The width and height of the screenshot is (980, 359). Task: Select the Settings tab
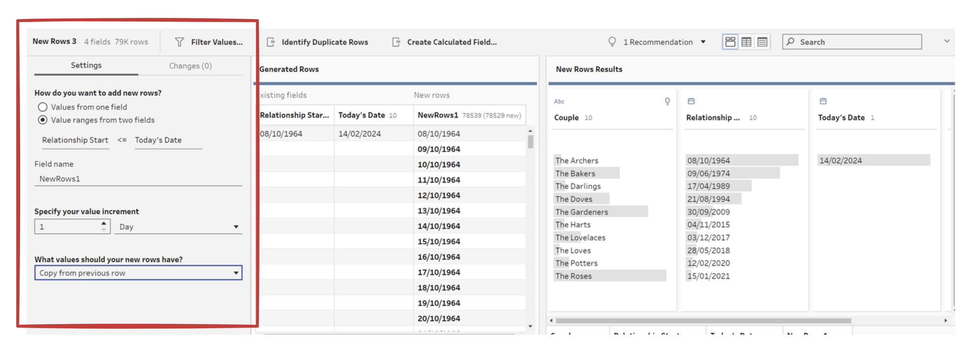(x=86, y=65)
